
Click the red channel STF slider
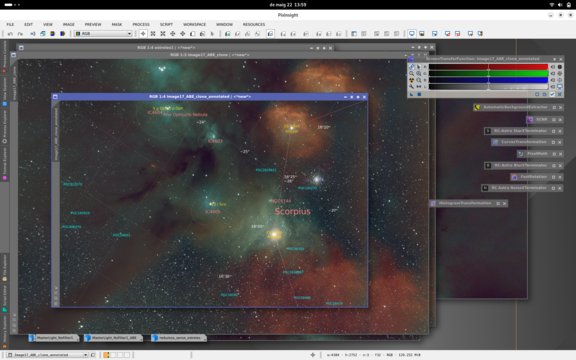(x=488, y=67)
